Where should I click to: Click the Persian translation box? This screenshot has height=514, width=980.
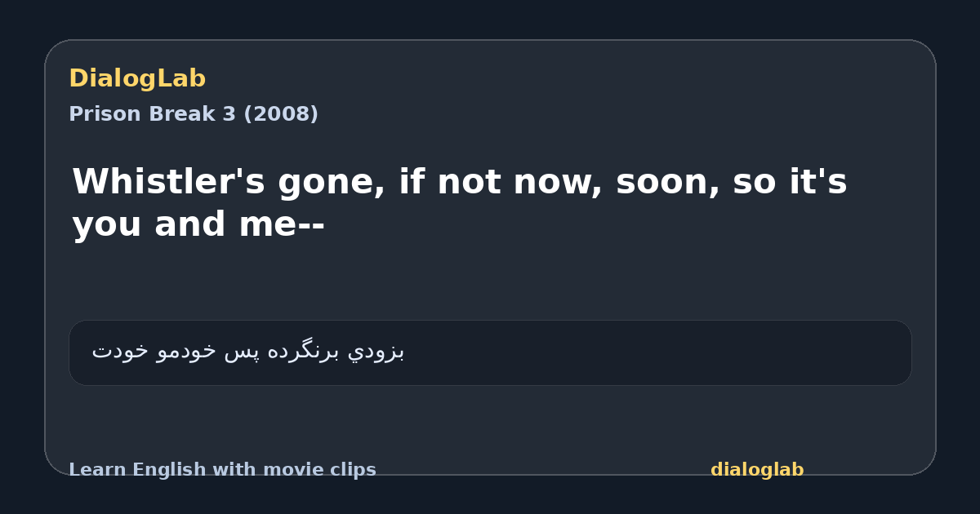click(490, 352)
